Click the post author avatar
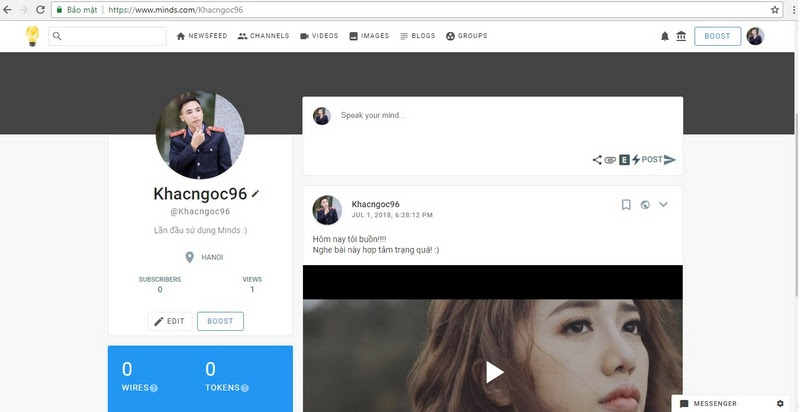800x412 pixels. point(327,210)
